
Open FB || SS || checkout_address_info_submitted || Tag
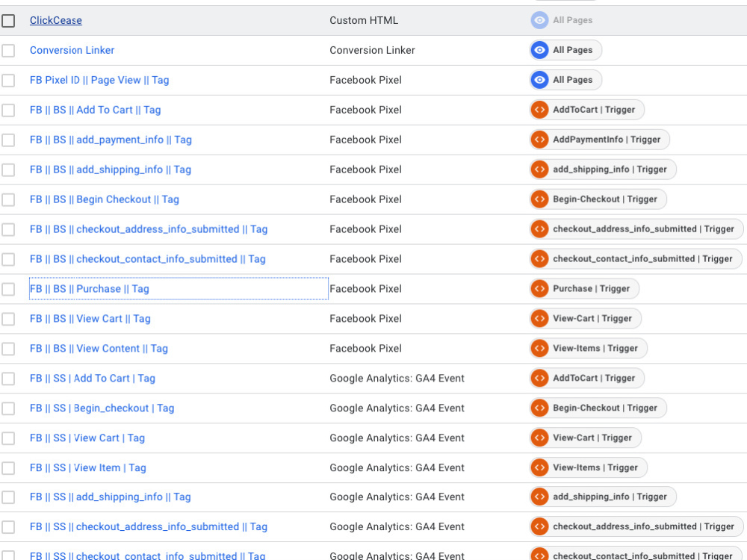point(148,526)
